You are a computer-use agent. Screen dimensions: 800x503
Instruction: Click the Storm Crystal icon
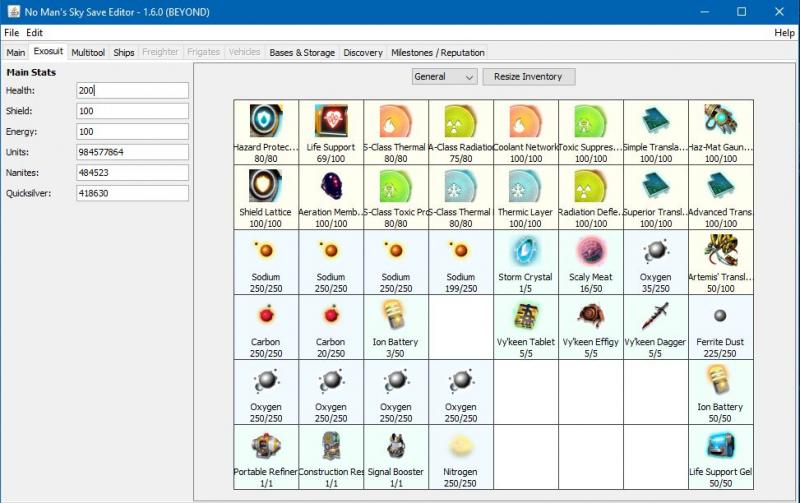[526, 251]
